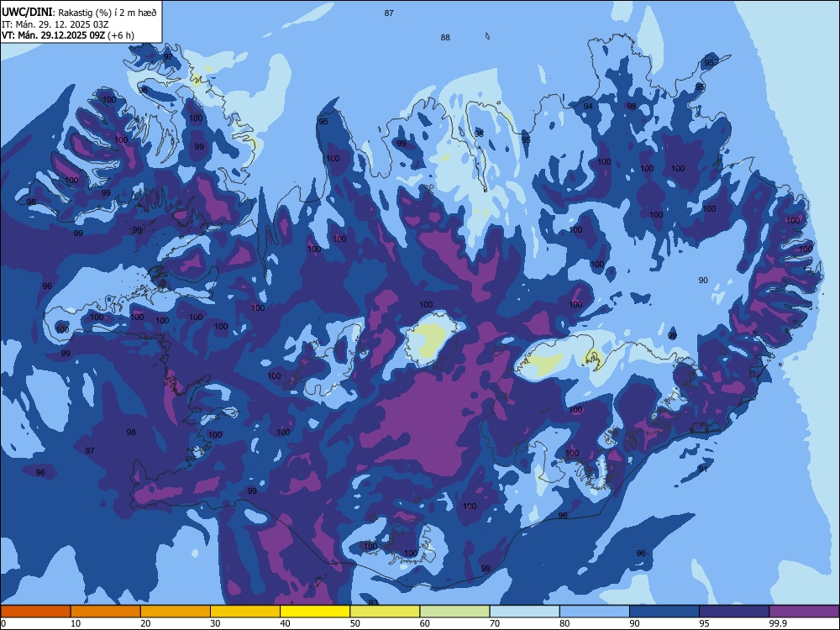The height and width of the screenshot is (630, 840).
Task: Click the '91' humidity value on the map
Action: tap(703, 469)
